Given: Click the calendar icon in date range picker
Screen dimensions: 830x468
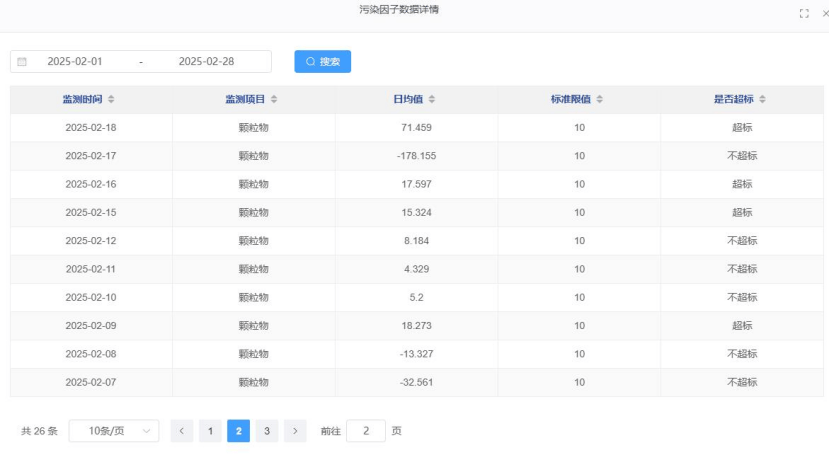Looking at the screenshot, I should pos(22,62).
